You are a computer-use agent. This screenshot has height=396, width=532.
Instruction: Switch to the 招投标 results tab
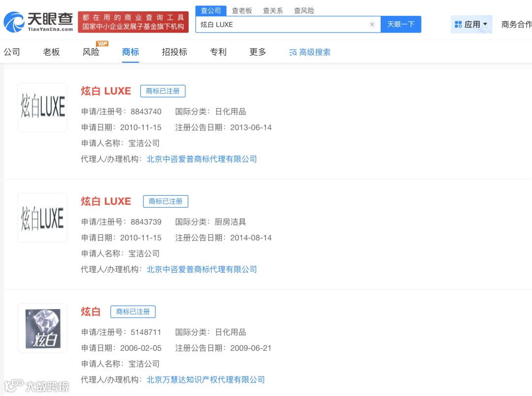(174, 52)
